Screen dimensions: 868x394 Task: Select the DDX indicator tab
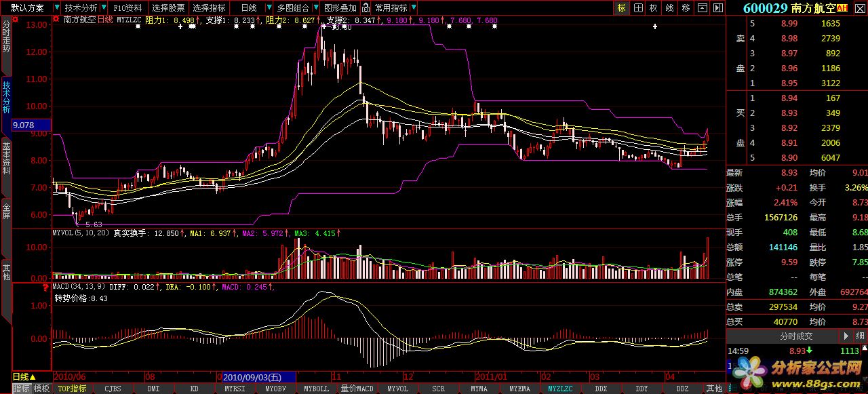[x=601, y=389]
